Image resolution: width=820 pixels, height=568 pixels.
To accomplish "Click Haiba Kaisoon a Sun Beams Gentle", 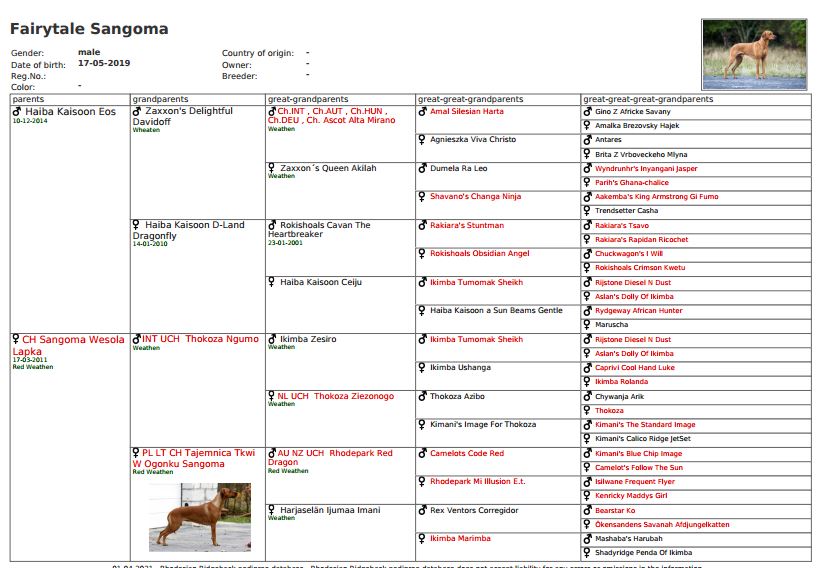I will tap(496, 311).
